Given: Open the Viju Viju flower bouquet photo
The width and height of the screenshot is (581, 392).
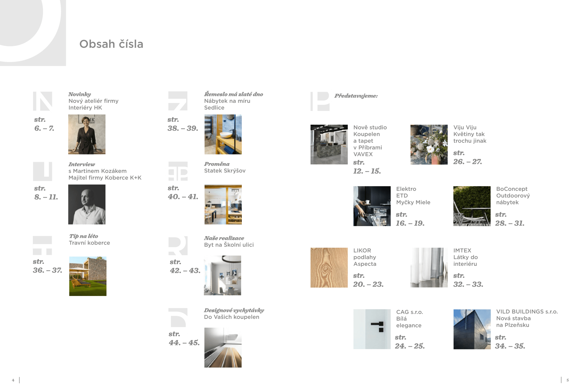Looking at the screenshot, I should tap(429, 145).
